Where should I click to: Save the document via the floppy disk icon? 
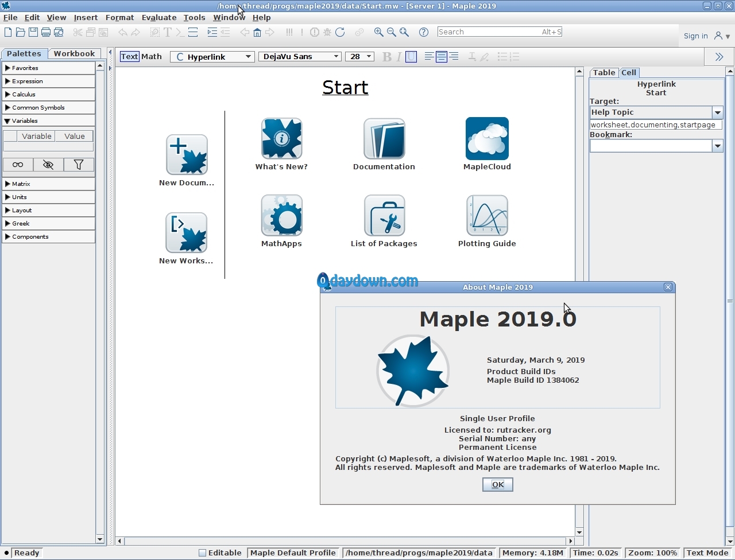click(33, 32)
